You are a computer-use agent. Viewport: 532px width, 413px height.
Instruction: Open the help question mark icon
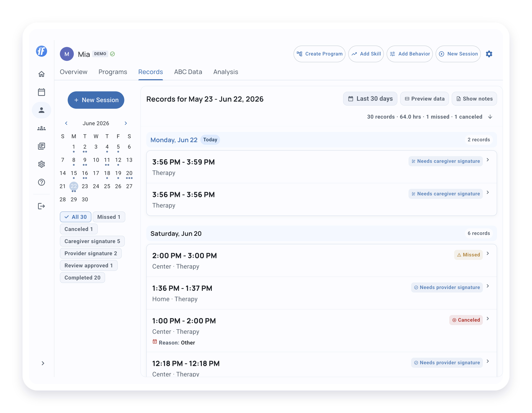tap(41, 182)
